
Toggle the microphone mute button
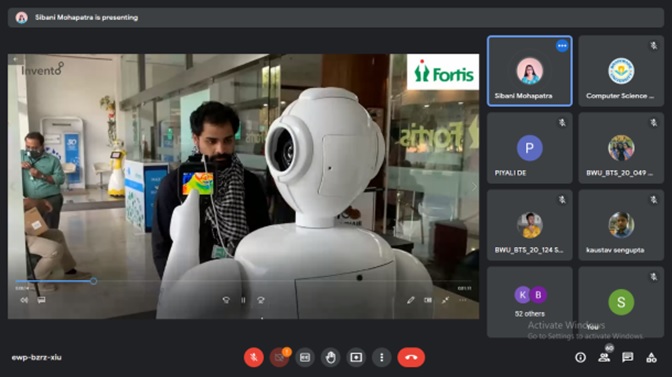coord(254,357)
